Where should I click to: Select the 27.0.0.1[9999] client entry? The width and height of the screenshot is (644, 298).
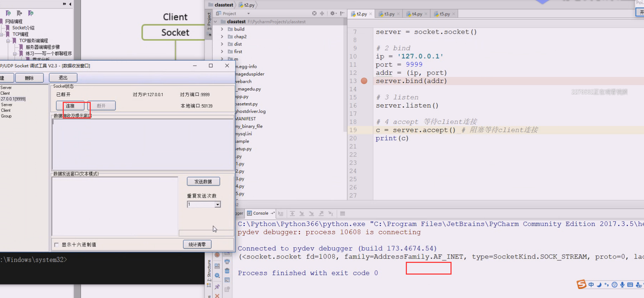(13, 99)
